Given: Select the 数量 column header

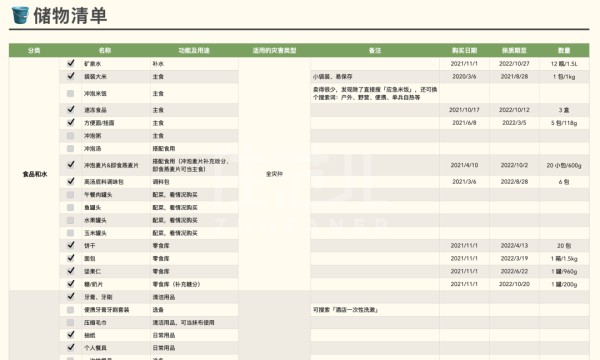Looking at the screenshot, I should (x=564, y=50).
